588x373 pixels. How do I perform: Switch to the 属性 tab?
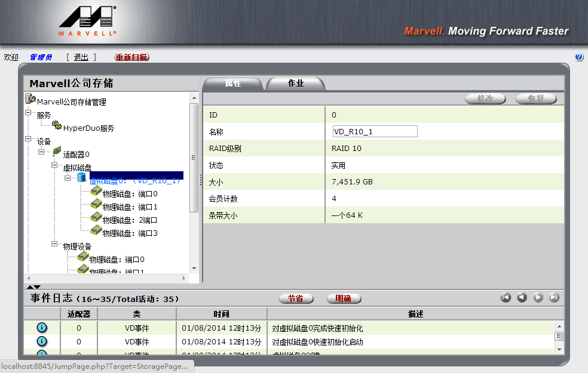[233, 83]
